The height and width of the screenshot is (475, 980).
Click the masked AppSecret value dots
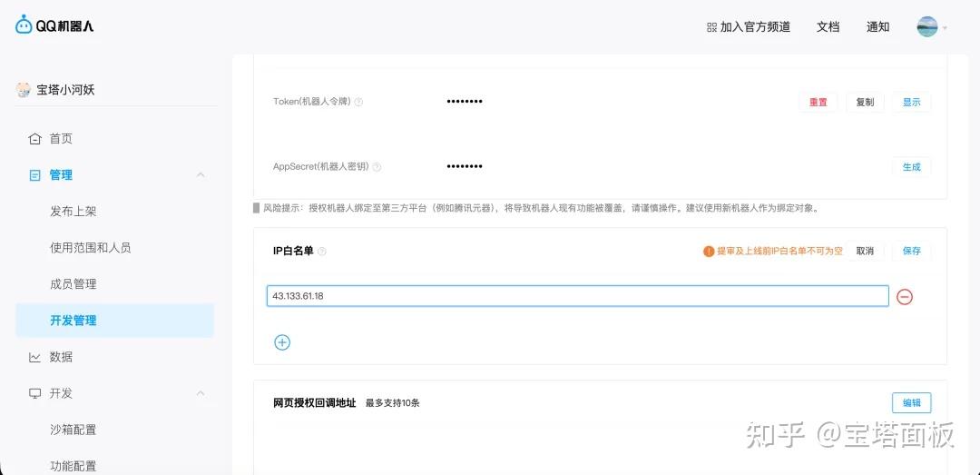click(465, 166)
